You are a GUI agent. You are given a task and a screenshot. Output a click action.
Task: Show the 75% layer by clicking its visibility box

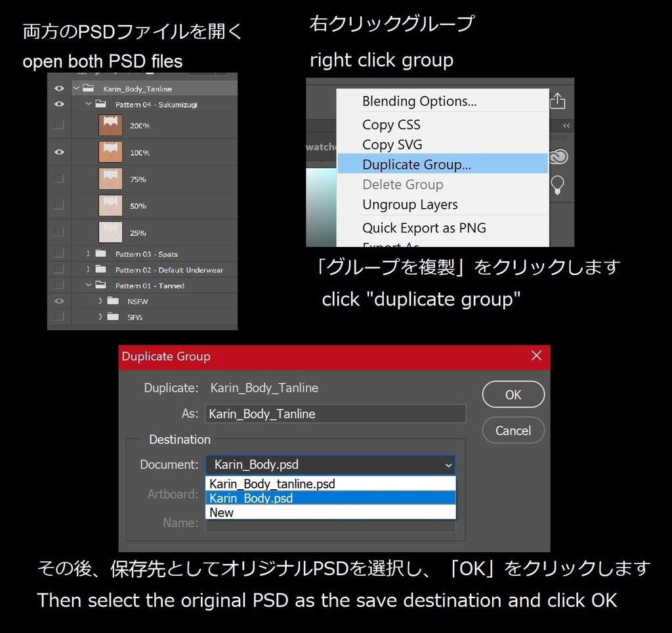[x=58, y=179]
